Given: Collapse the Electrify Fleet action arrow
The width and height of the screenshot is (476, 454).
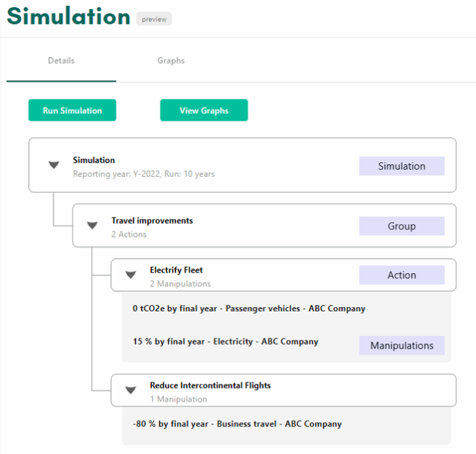Looking at the screenshot, I should point(130,275).
